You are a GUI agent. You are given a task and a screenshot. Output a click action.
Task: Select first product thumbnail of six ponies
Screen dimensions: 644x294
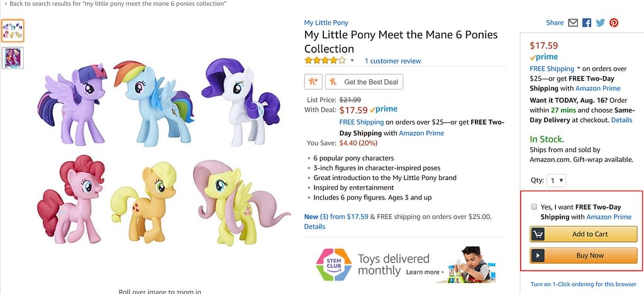13,31
